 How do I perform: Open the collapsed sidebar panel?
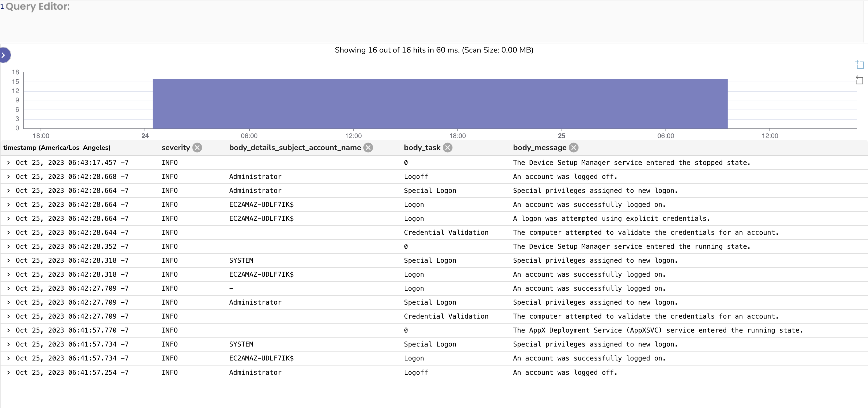tap(4, 55)
